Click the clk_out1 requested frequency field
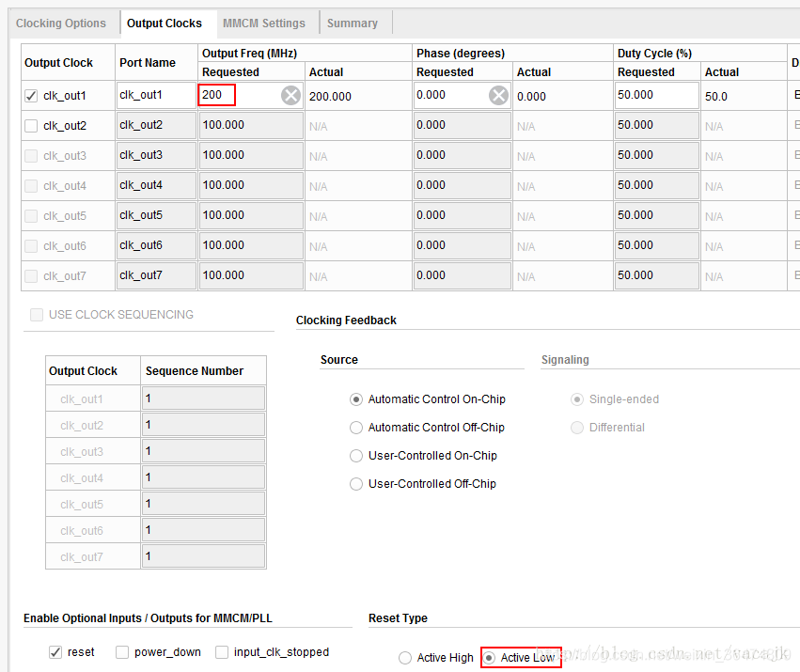This screenshot has height=672, width=800. point(235,95)
